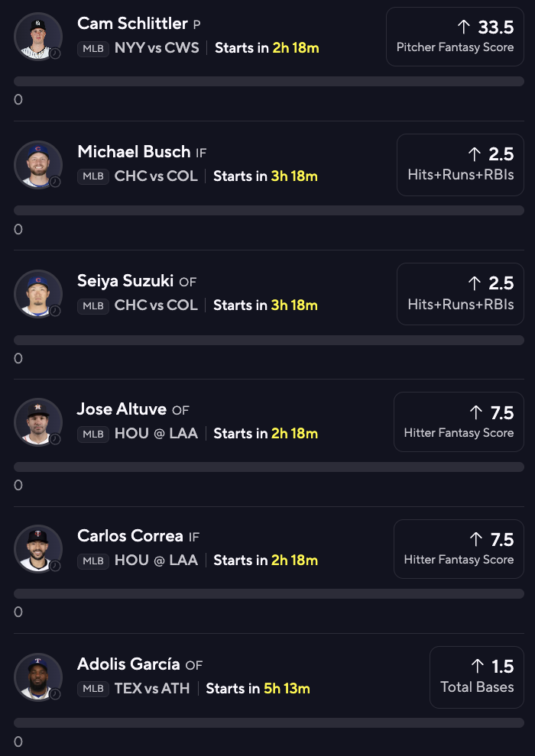Click the up arrow beside 1.5 Total Bases
The image size is (535, 756).
[477, 667]
